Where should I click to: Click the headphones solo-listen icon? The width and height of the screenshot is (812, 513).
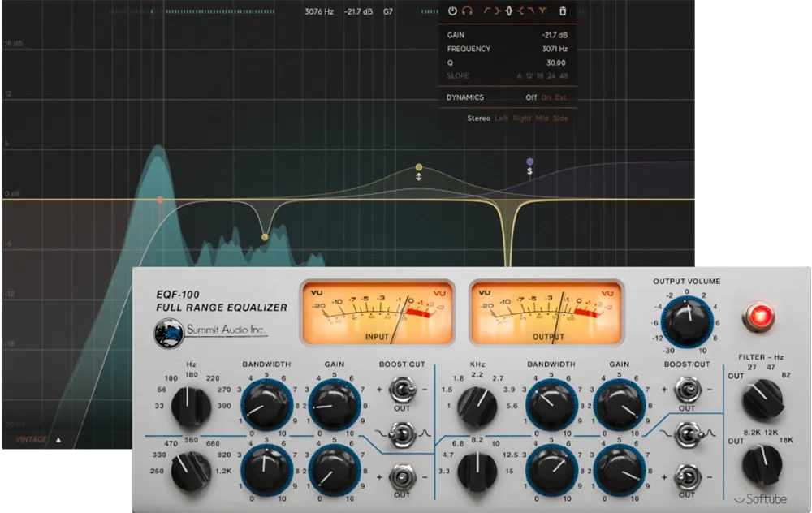467,11
